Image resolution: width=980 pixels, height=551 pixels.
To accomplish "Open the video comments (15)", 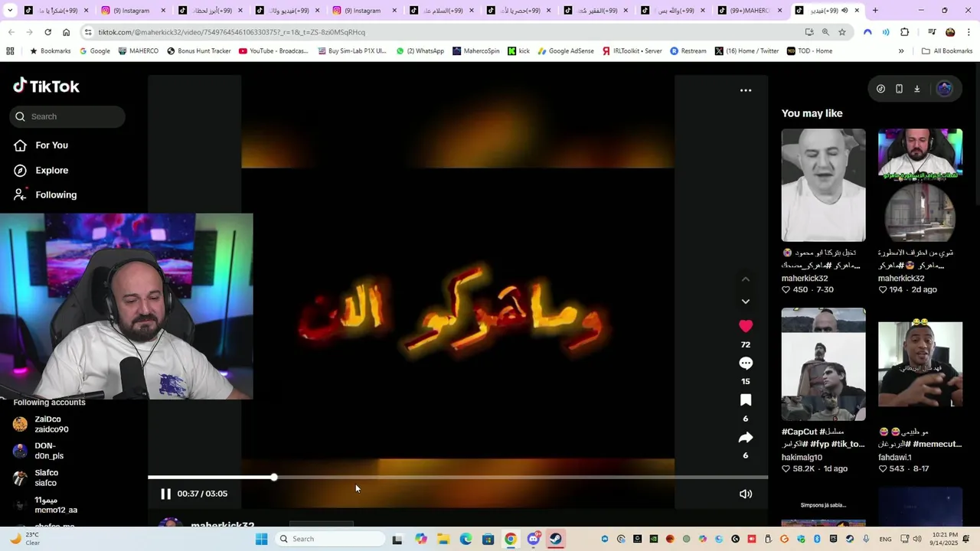I will point(746,364).
